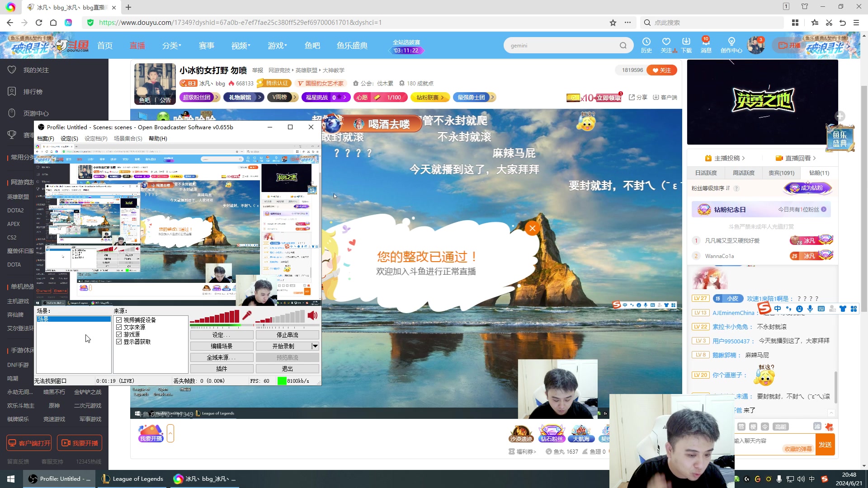This screenshot has width=868, height=488.
Task: Mute desktop audio speaker in OBS
Action: pyautogui.click(x=312, y=315)
